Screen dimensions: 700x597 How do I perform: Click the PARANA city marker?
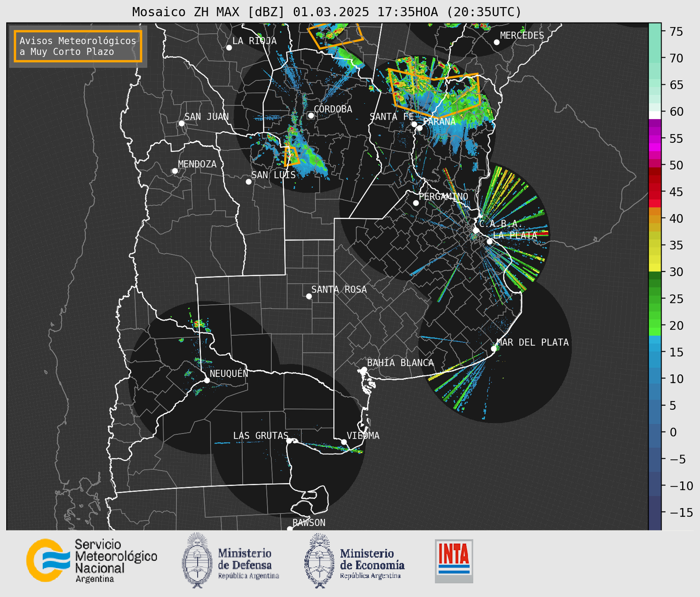click(420, 128)
